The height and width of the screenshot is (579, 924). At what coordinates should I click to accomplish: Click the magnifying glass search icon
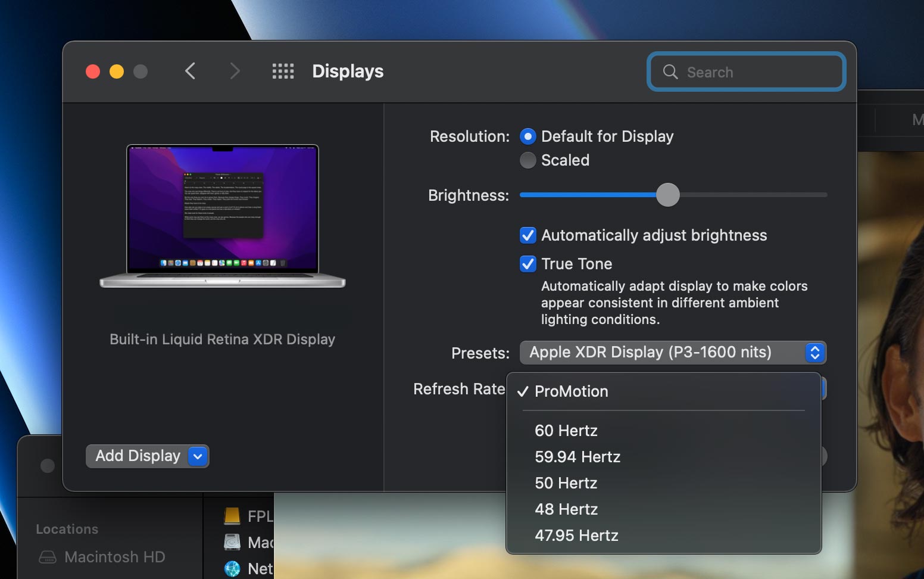(x=670, y=72)
